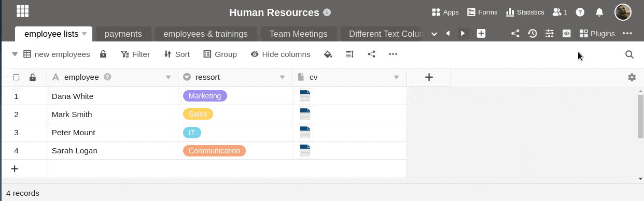This screenshot has width=644, height=201.
Task: Click info icon next to Human Resources
Action: point(327,12)
